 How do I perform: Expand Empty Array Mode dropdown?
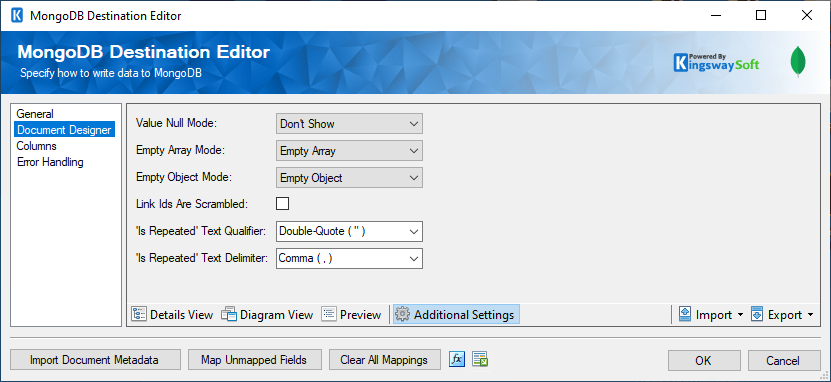tap(349, 151)
